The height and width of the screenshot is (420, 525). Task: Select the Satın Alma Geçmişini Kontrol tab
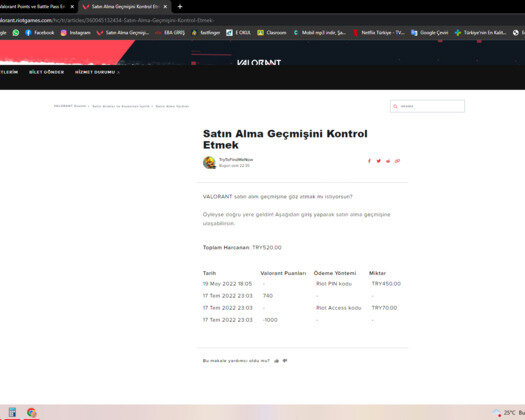(x=125, y=6)
